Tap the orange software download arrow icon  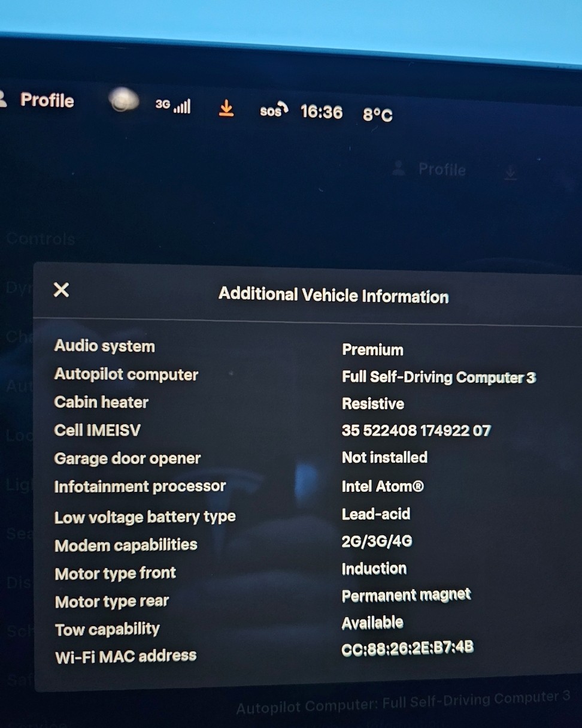point(226,108)
